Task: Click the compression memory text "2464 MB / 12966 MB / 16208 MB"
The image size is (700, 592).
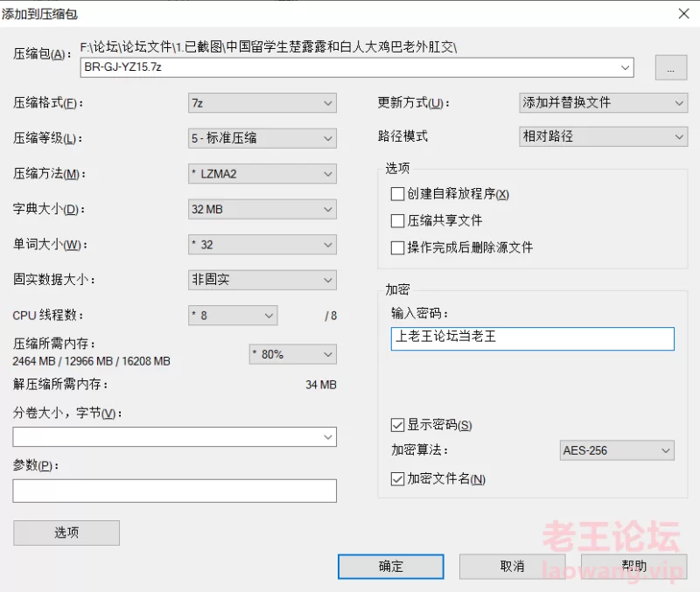Action: tap(92, 361)
